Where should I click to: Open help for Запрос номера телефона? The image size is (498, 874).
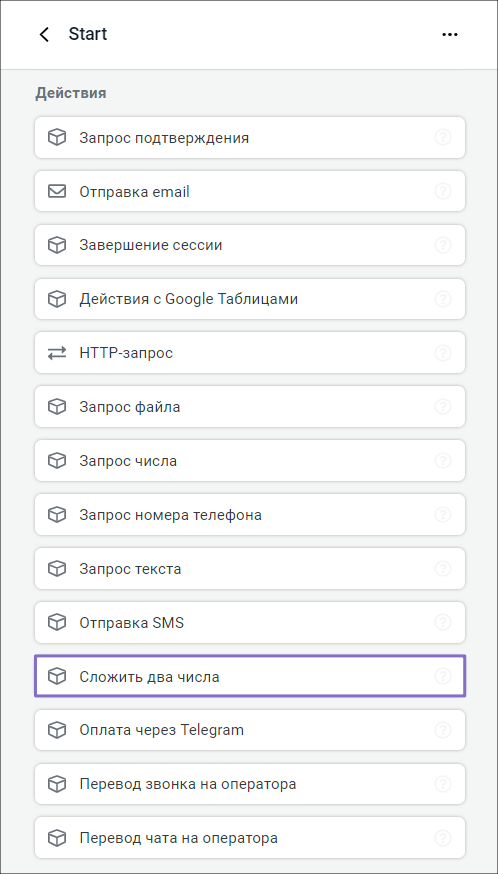pos(443,514)
